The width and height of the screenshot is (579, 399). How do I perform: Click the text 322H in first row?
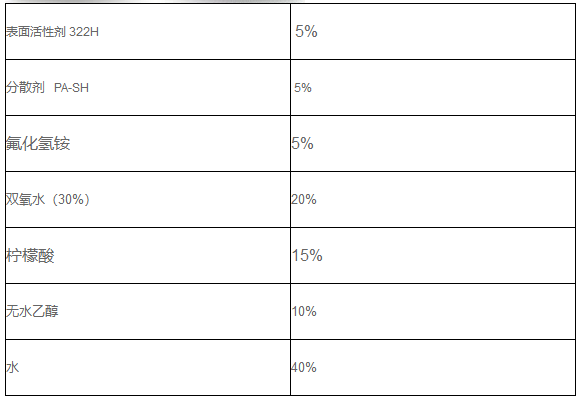pyautogui.click(x=84, y=32)
